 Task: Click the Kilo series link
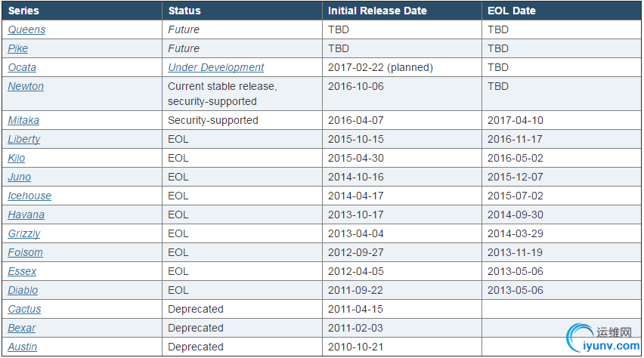pos(17,158)
